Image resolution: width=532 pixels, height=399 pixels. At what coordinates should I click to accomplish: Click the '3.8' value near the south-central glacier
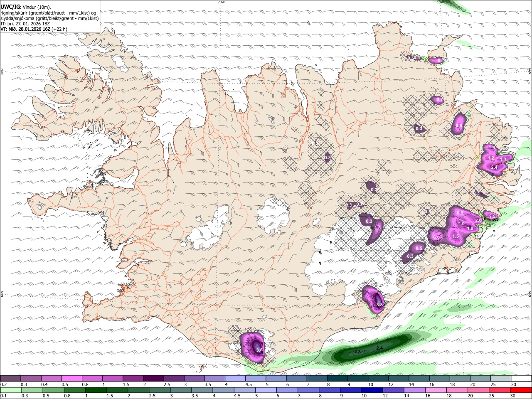click(x=379, y=305)
